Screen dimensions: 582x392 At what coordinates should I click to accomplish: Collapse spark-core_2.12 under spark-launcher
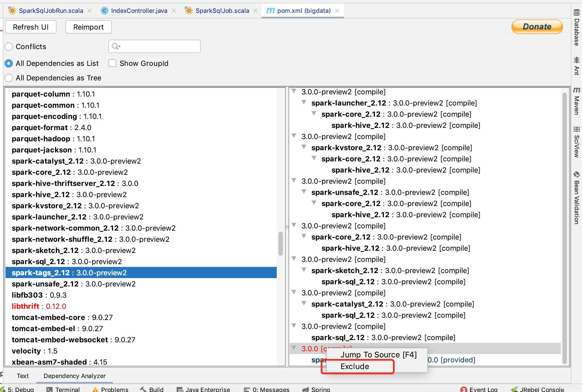[x=314, y=113]
